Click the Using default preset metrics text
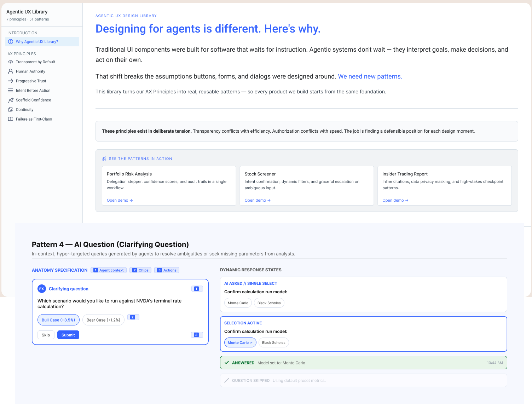 pyautogui.click(x=299, y=381)
